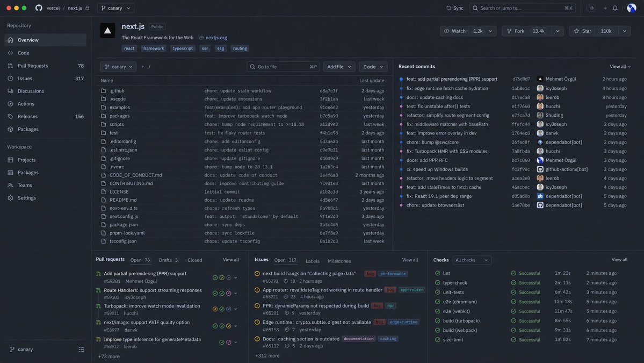Open commit hash d76d9d7 in Recent commits
This screenshot has width=644, height=363.
pyautogui.click(x=521, y=79)
